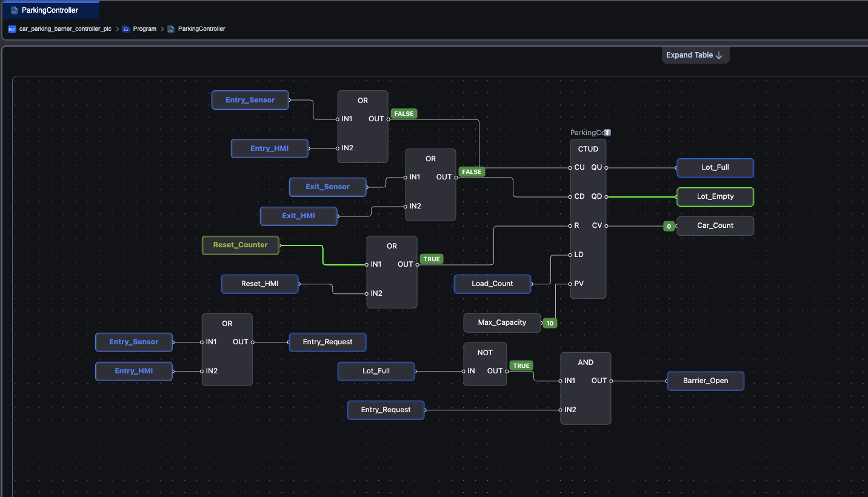Select the Entry_HMI variable feeding the Entry_Request OR
Screen dimensions: 868x497
click(134, 372)
